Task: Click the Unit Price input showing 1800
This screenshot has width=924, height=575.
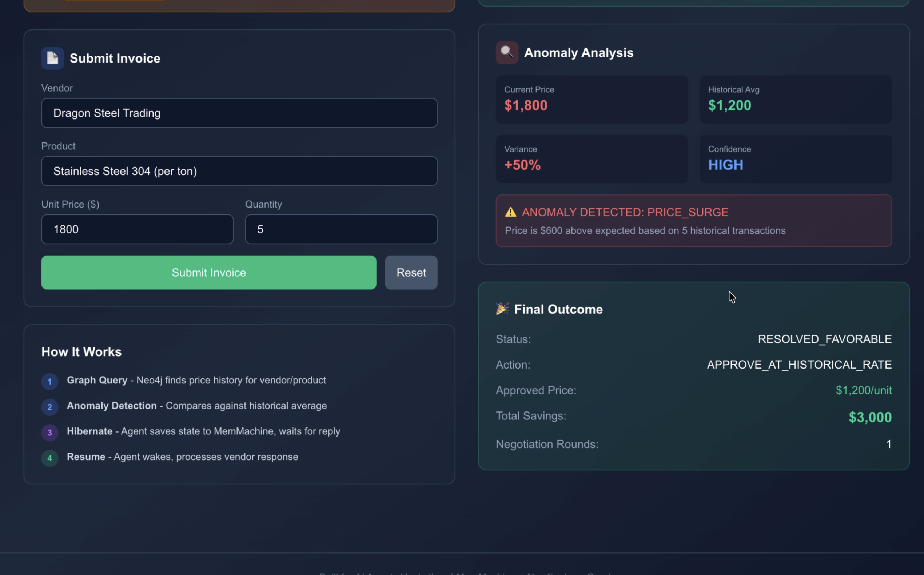Action: 137,229
